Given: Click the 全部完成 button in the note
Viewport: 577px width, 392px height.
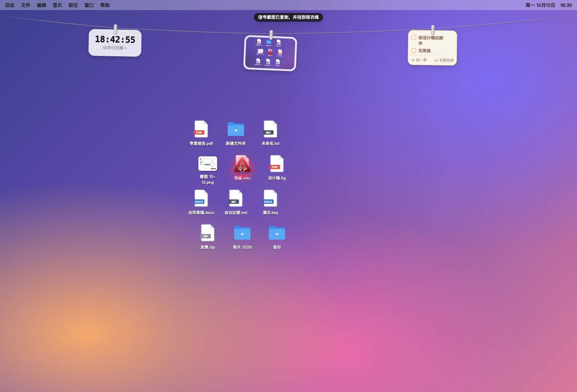Looking at the screenshot, I should tap(444, 60).
